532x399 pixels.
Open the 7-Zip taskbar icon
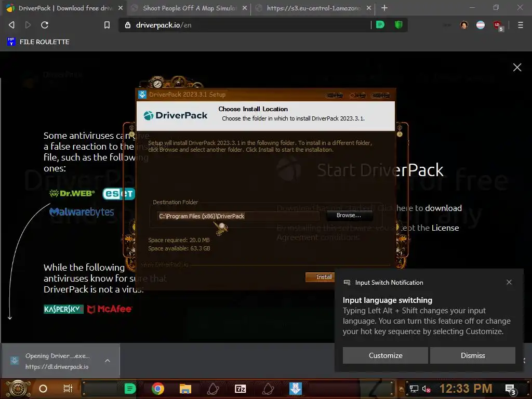240,389
